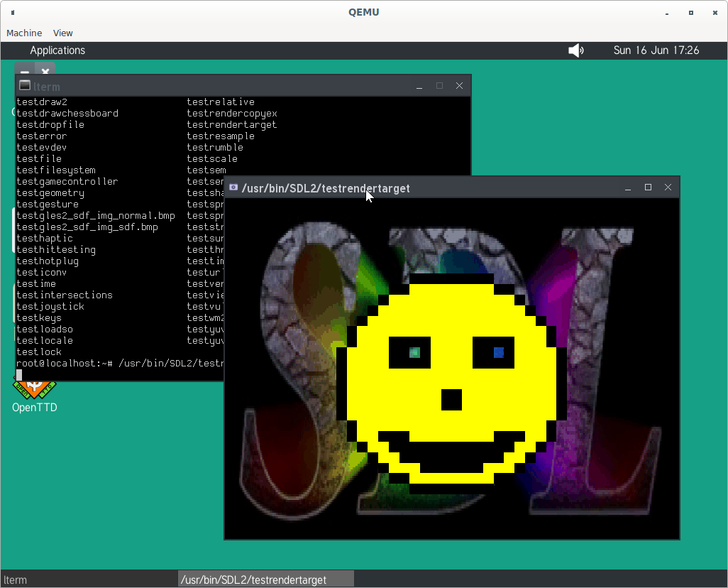
Task: Open the View menu in QEMU
Action: (x=62, y=33)
